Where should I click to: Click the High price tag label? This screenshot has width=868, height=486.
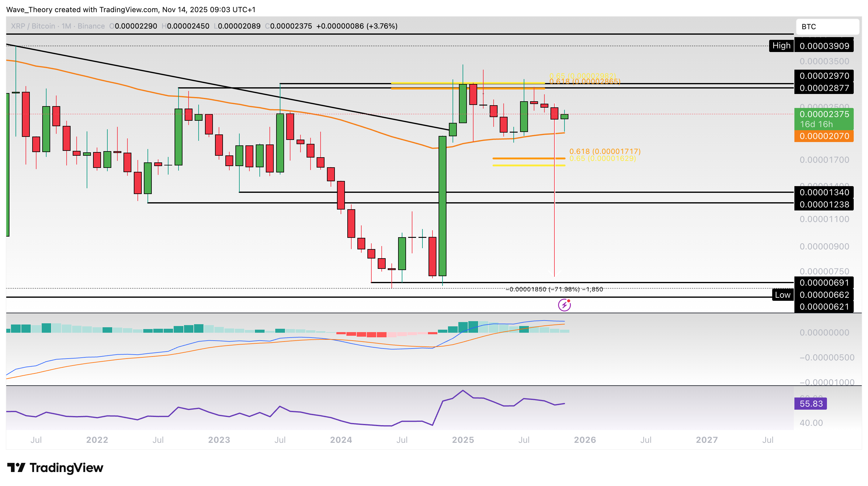pos(781,46)
